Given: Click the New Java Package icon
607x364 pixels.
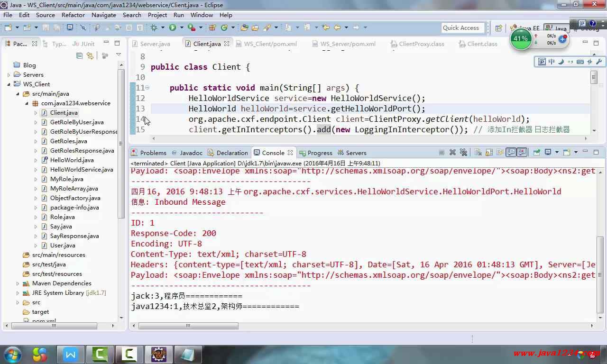Looking at the screenshot, I should click(x=212, y=27).
